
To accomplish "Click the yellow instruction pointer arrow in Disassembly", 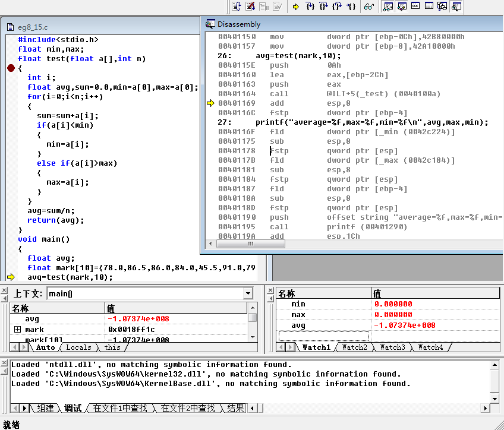I will (210, 103).
